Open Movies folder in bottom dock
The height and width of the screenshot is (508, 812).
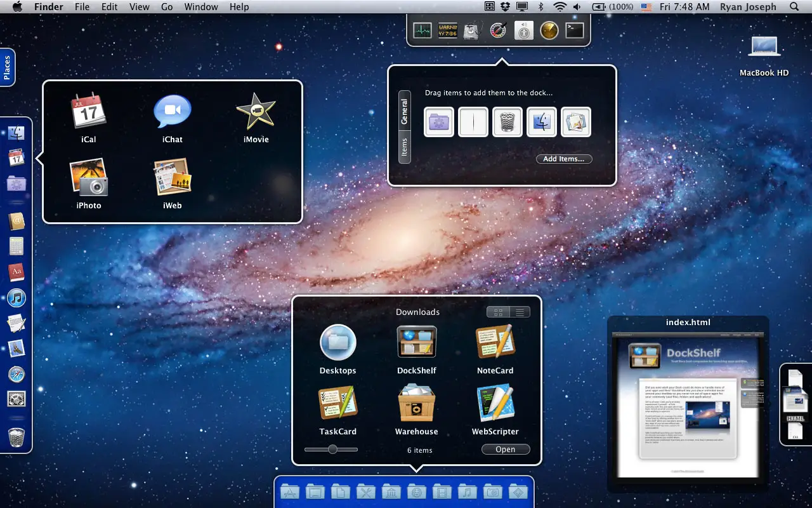(x=442, y=491)
